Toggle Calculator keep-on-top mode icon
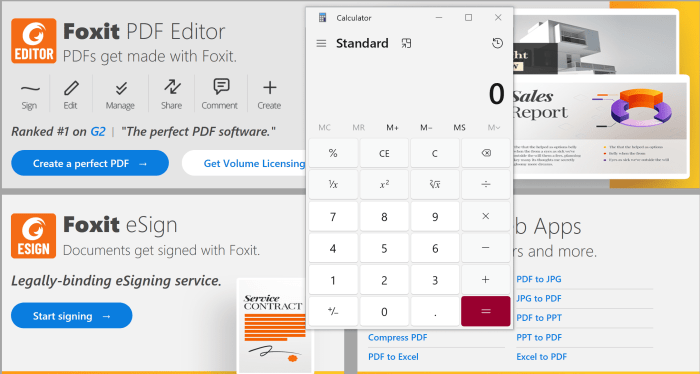The height and width of the screenshot is (374, 700). pyautogui.click(x=406, y=43)
